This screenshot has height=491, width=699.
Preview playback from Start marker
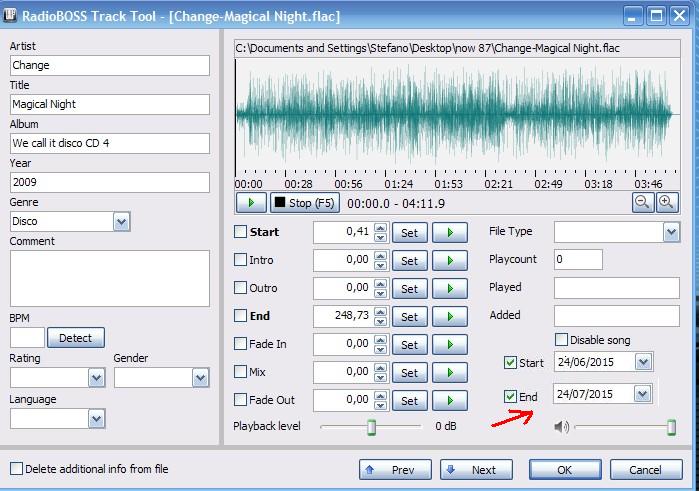click(450, 232)
